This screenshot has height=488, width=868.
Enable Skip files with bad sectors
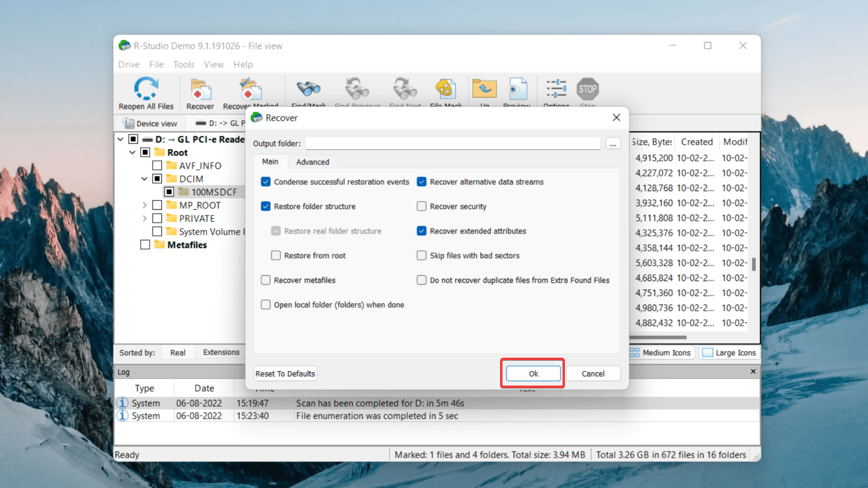pos(421,255)
